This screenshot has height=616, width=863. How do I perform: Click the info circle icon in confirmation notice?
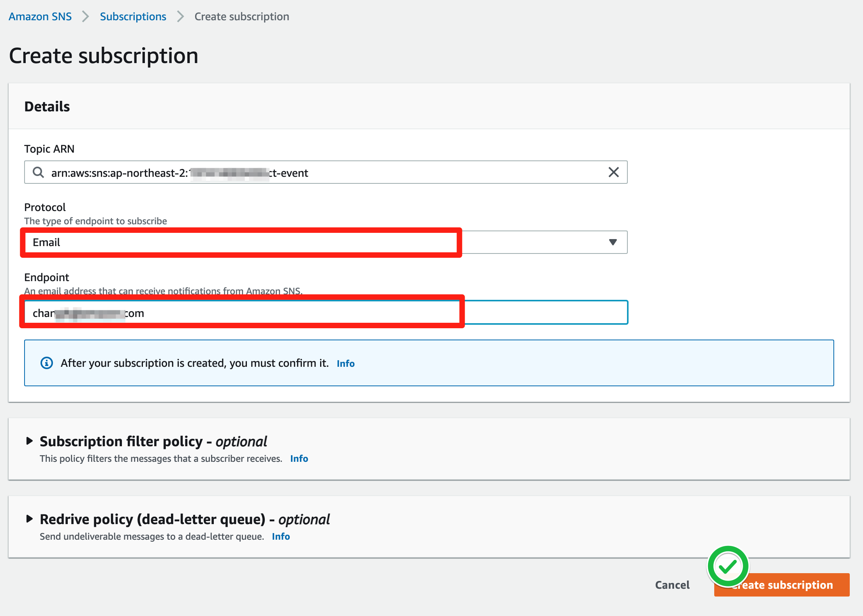pyautogui.click(x=47, y=363)
